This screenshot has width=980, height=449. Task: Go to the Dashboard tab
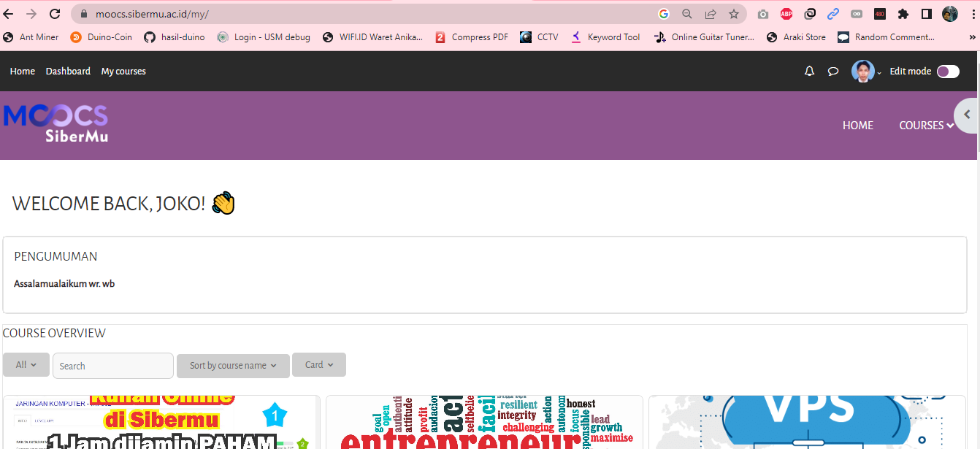(68, 72)
